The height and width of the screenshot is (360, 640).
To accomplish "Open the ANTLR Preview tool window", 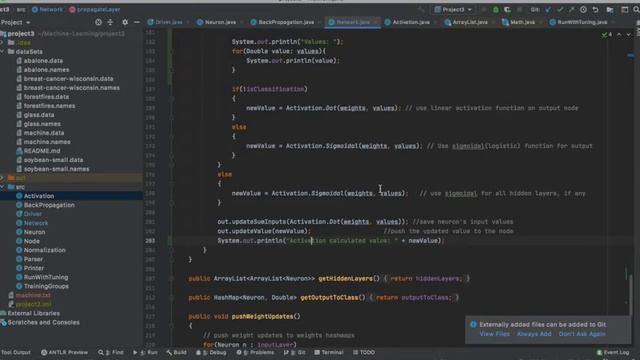I will coord(64,352).
